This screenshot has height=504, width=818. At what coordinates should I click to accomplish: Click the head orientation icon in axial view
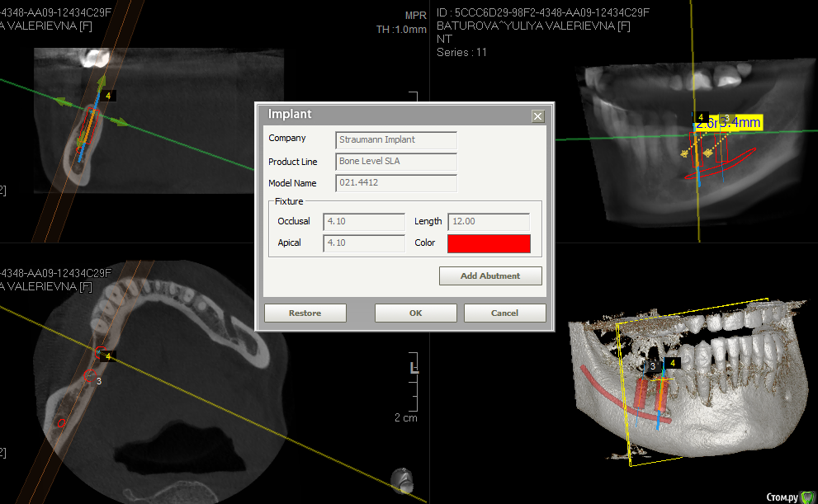pyautogui.click(x=401, y=478)
